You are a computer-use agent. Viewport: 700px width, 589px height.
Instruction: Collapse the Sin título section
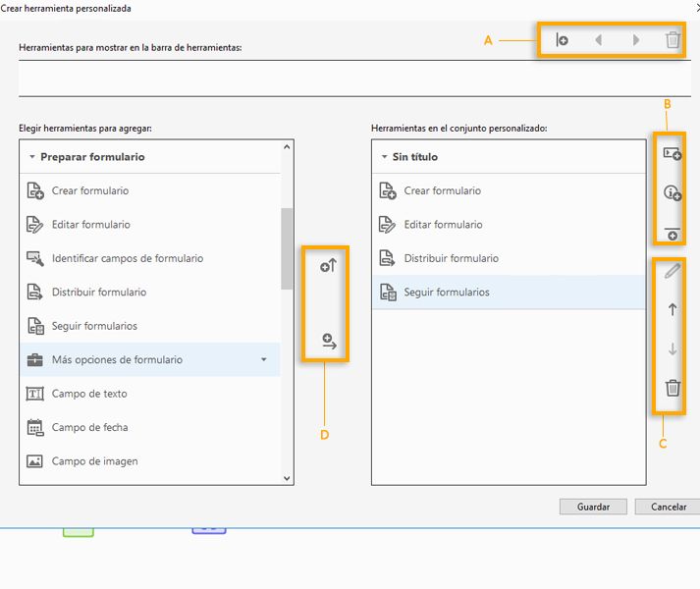[x=385, y=157]
